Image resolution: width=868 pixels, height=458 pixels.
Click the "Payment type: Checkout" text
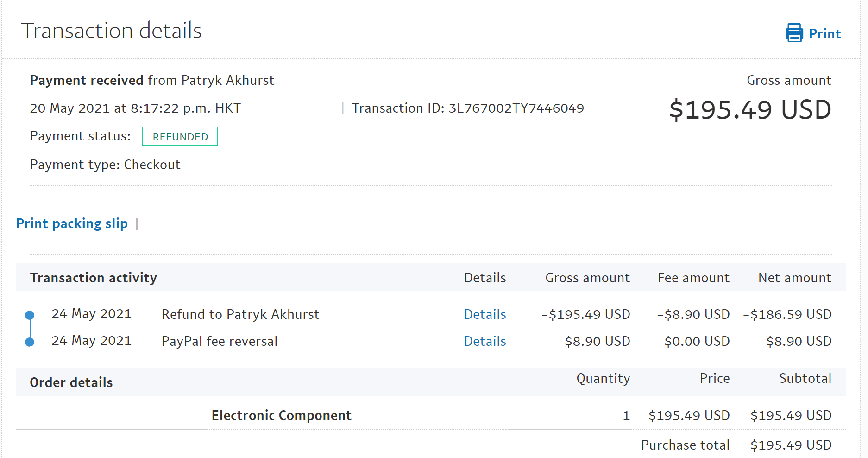pyautogui.click(x=105, y=165)
